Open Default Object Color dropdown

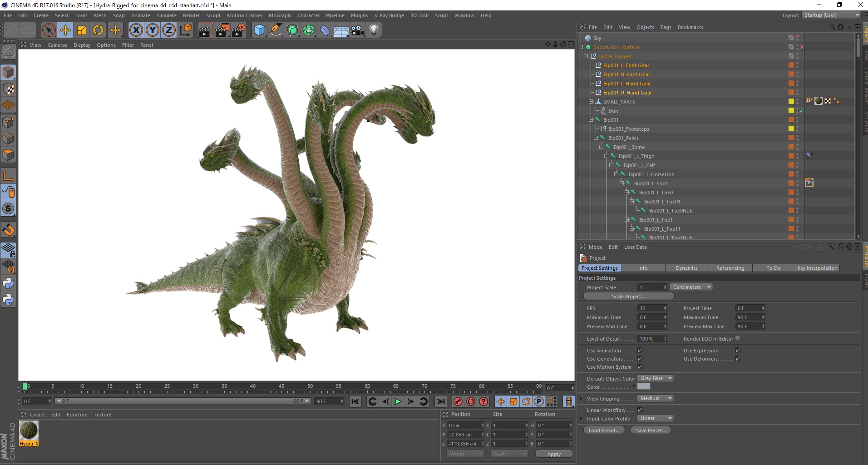click(x=656, y=379)
